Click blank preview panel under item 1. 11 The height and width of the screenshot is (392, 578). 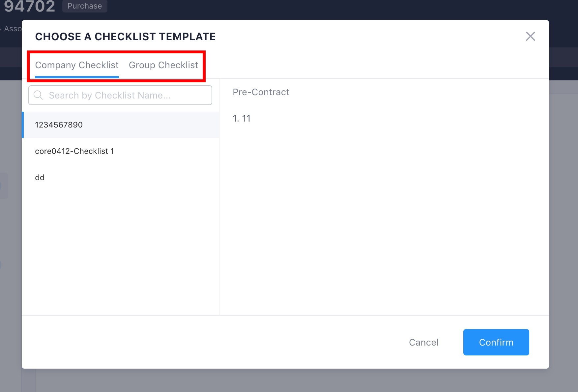click(x=384, y=217)
